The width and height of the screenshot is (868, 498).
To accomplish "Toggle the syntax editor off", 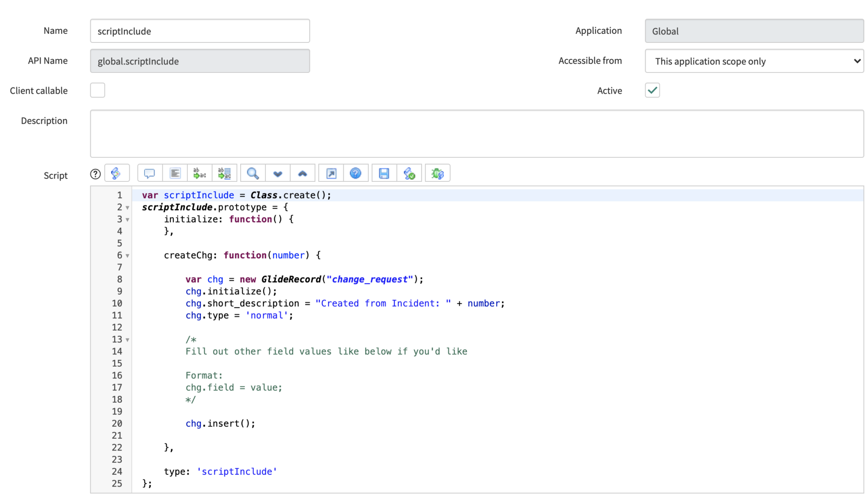I will (x=117, y=173).
